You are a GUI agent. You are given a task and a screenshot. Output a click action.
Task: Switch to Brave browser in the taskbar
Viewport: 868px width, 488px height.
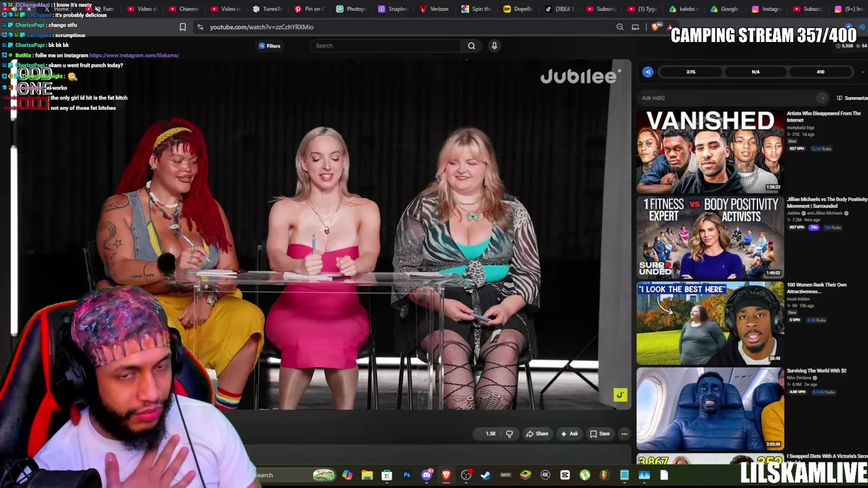point(446,475)
